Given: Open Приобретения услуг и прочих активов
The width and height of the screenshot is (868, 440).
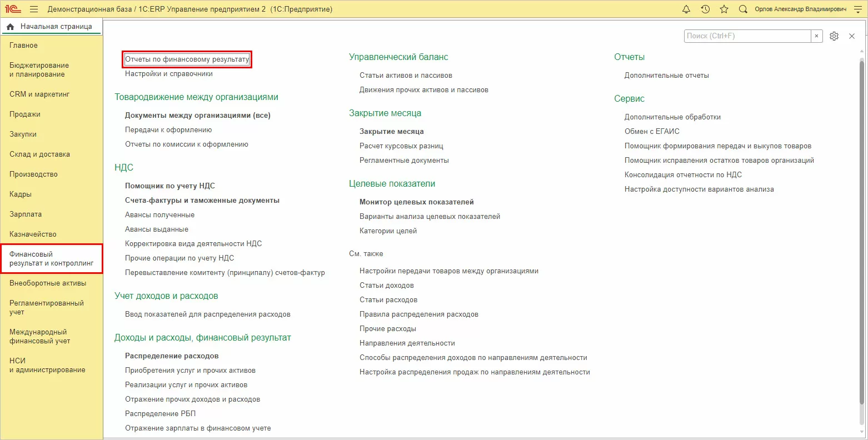Looking at the screenshot, I should 191,371.
